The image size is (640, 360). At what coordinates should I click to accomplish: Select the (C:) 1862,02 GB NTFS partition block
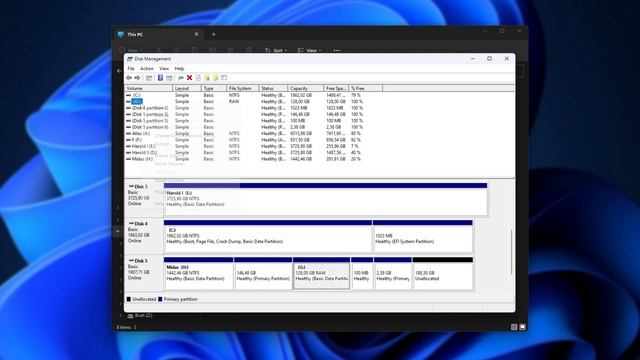tap(268, 237)
